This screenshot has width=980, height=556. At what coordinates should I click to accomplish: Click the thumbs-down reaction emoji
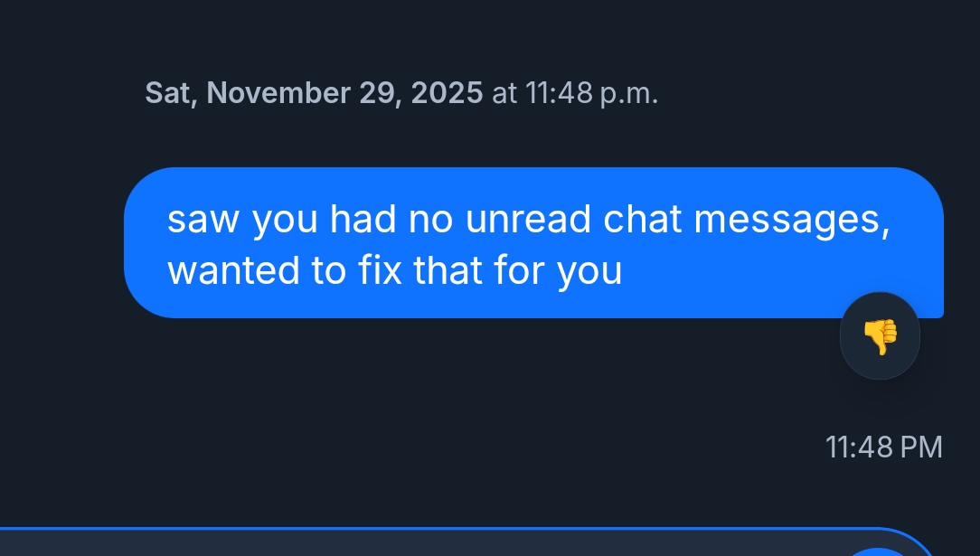[x=880, y=336]
